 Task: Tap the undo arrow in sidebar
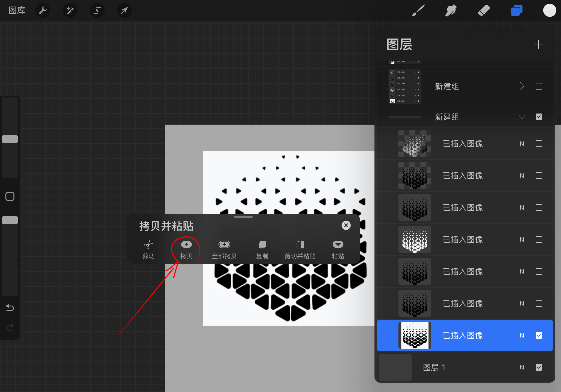point(10,308)
